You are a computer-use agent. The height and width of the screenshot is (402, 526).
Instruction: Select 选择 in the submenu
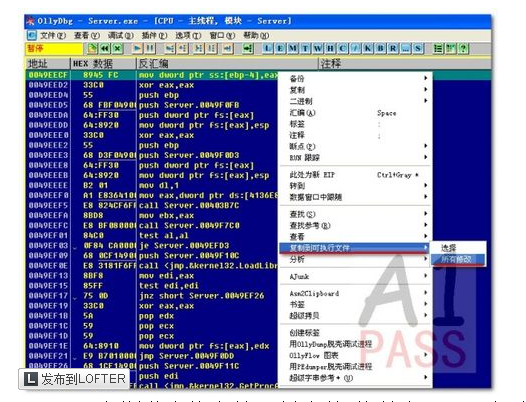pos(458,248)
